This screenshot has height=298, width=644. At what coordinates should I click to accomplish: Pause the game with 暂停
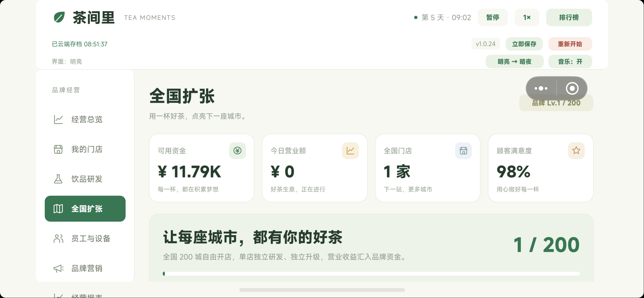pos(493,17)
